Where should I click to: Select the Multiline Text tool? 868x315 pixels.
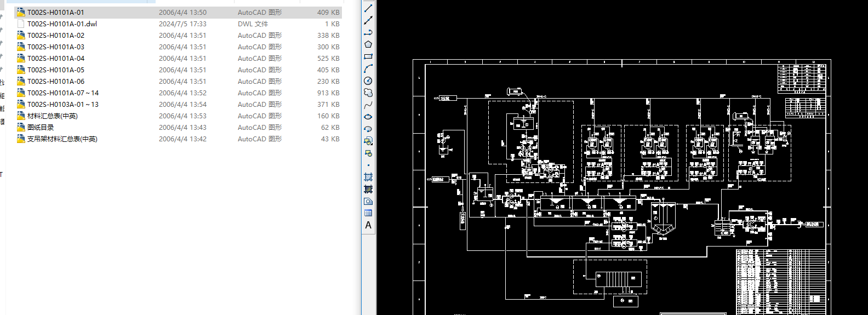tap(368, 225)
